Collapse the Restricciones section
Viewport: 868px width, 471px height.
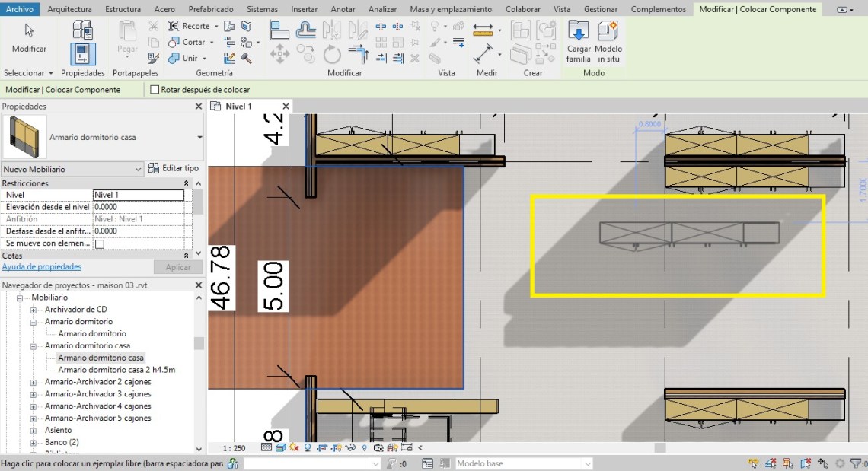(x=187, y=183)
